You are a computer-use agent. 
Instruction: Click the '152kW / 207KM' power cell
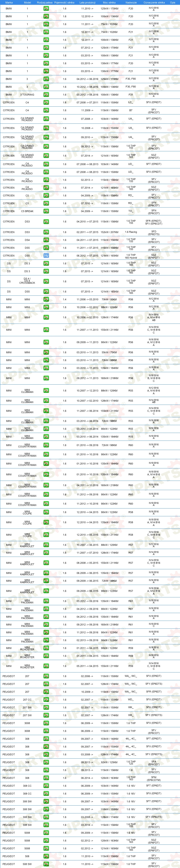pyautogui.click(x=110, y=232)
